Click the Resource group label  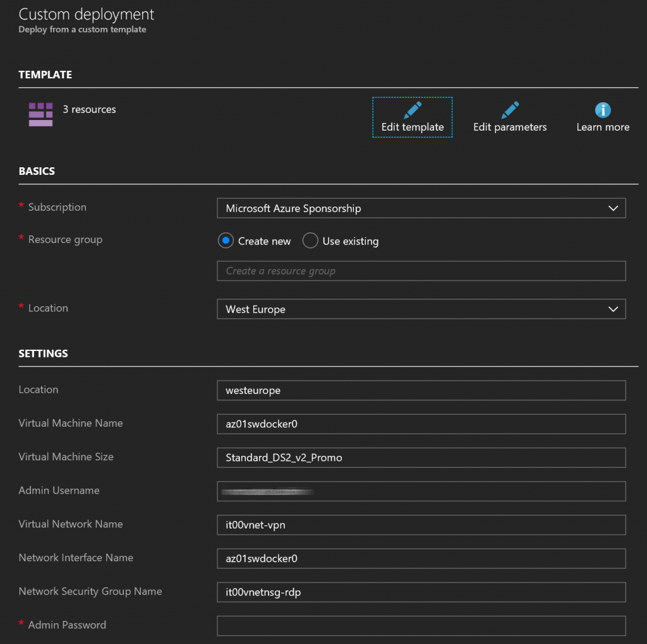pos(65,239)
